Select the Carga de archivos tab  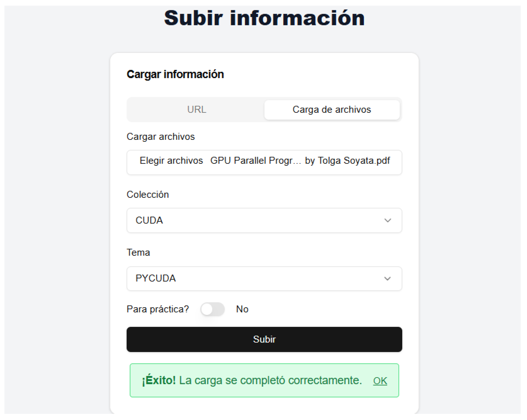tap(332, 109)
